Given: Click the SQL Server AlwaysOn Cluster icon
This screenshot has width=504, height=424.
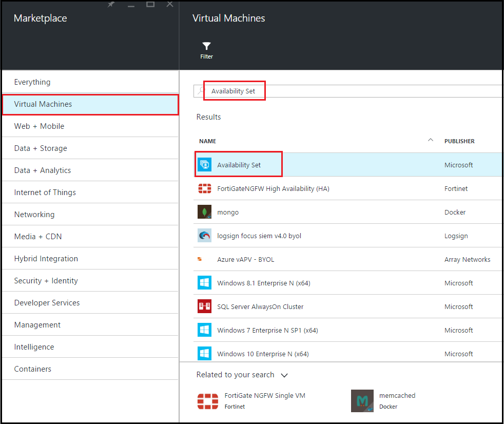Looking at the screenshot, I should (x=204, y=306).
